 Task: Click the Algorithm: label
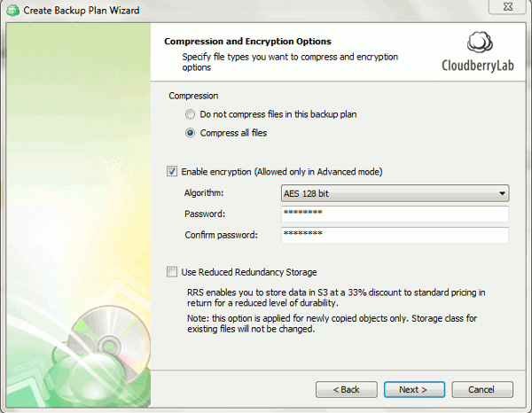coord(204,193)
